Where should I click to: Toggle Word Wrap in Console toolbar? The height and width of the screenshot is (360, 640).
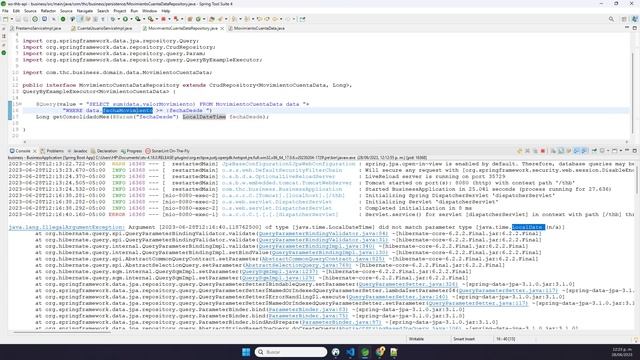pos(569,151)
